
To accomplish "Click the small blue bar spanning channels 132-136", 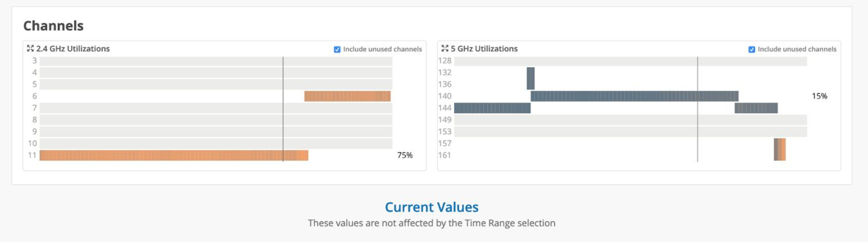I will (530, 78).
